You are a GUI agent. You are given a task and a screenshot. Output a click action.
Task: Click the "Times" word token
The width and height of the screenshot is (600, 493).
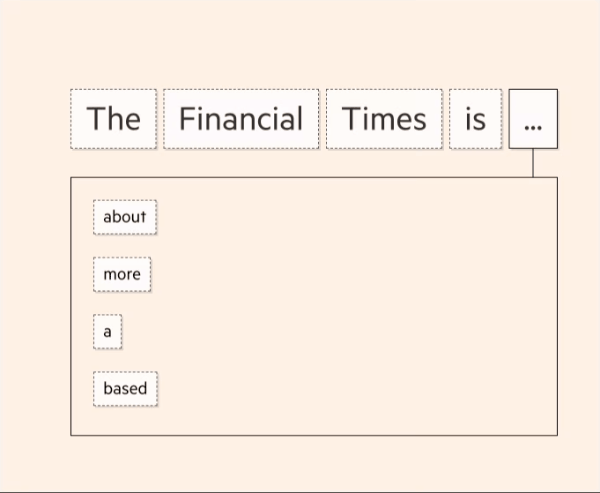384,119
